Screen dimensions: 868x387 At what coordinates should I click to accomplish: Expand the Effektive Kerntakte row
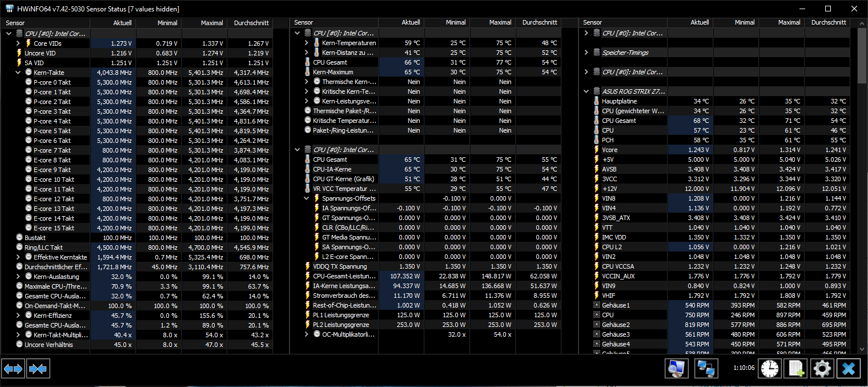tap(19, 257)
